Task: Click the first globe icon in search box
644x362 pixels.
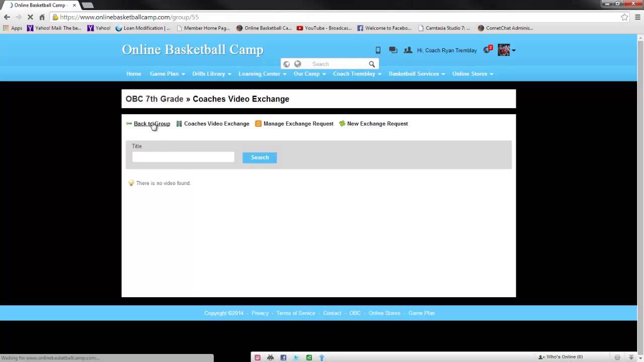Action: tap(287, 64)
